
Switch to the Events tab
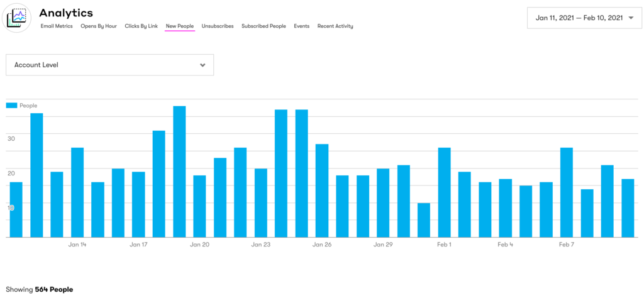pos(302,26)
